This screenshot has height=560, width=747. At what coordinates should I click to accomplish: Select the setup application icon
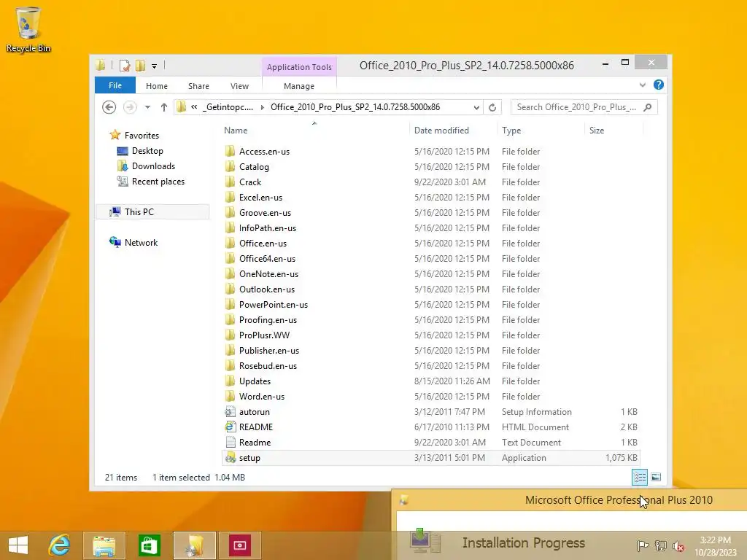pyautogui.click(x=230, y=458)
